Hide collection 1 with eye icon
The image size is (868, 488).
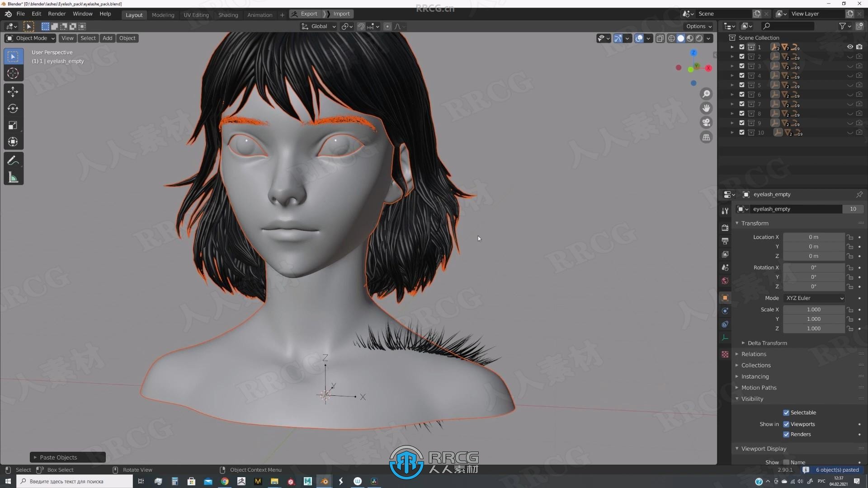coord(850,47)
